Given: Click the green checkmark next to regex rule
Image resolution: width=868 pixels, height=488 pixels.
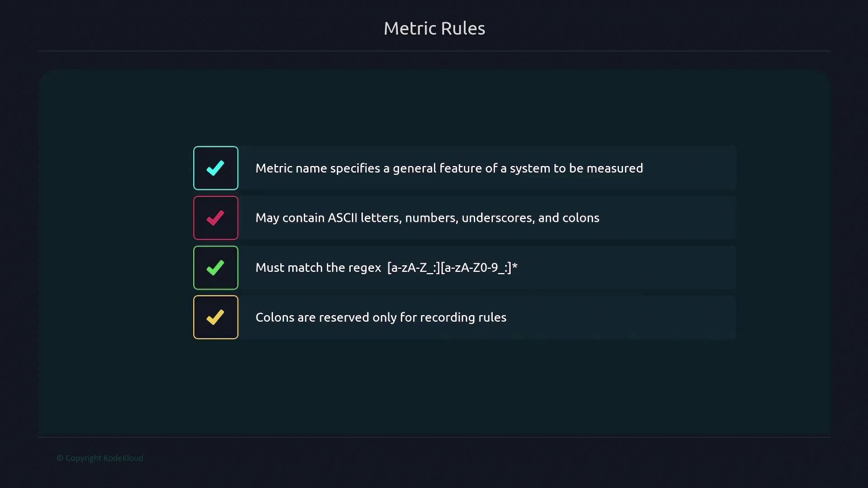Looking at the screenshot, I should click(x=216, y=267).
